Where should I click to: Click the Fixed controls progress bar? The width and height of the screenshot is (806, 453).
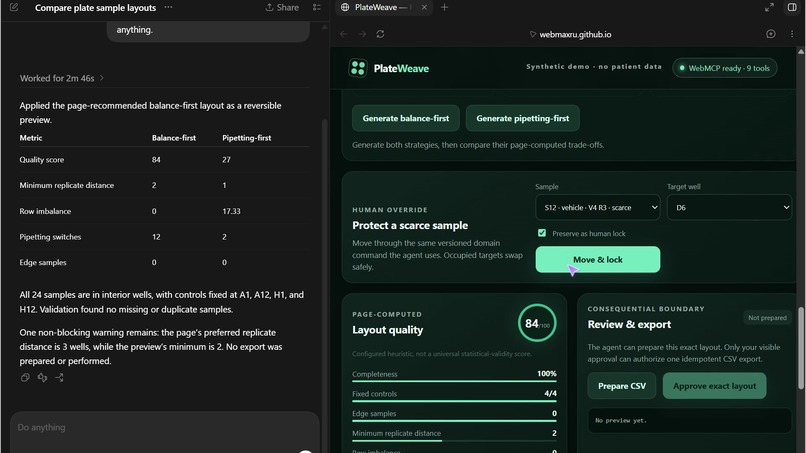coord(454,401)
